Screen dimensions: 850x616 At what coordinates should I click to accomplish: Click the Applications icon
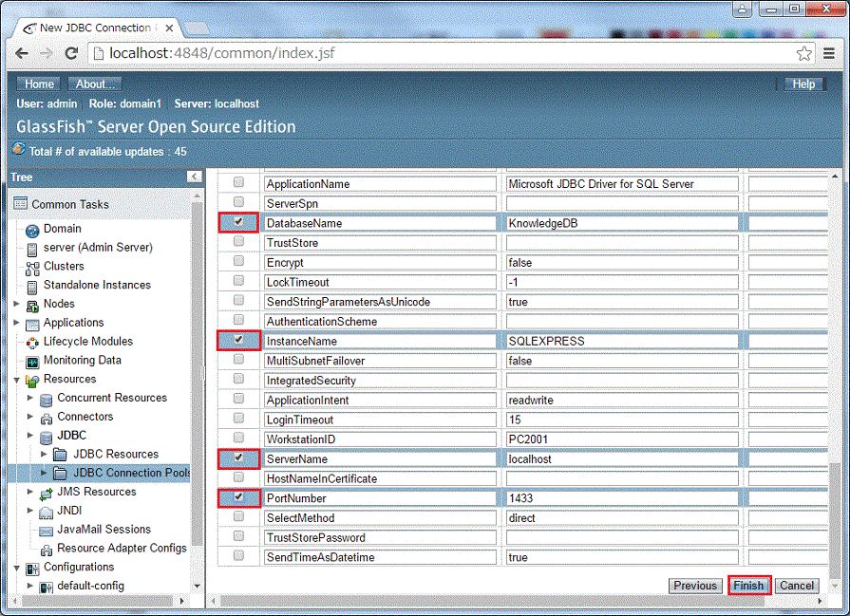(32, 325)
